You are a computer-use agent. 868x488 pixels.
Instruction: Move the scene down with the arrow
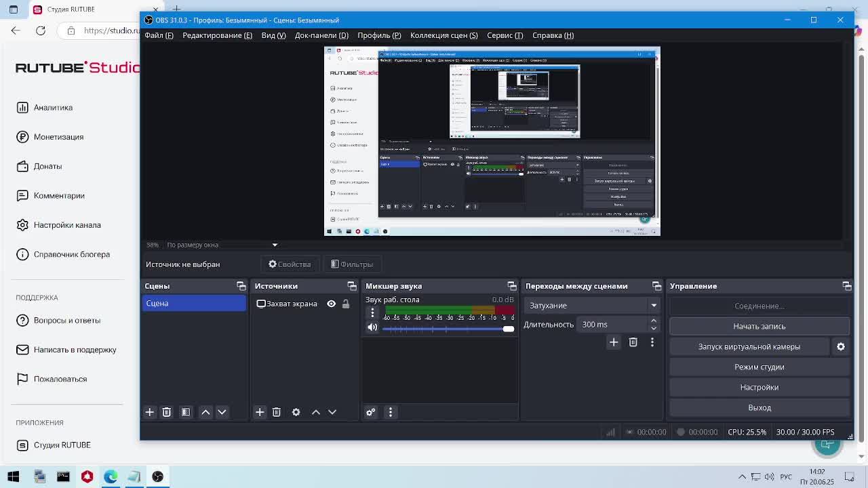[x=222, y=412]
